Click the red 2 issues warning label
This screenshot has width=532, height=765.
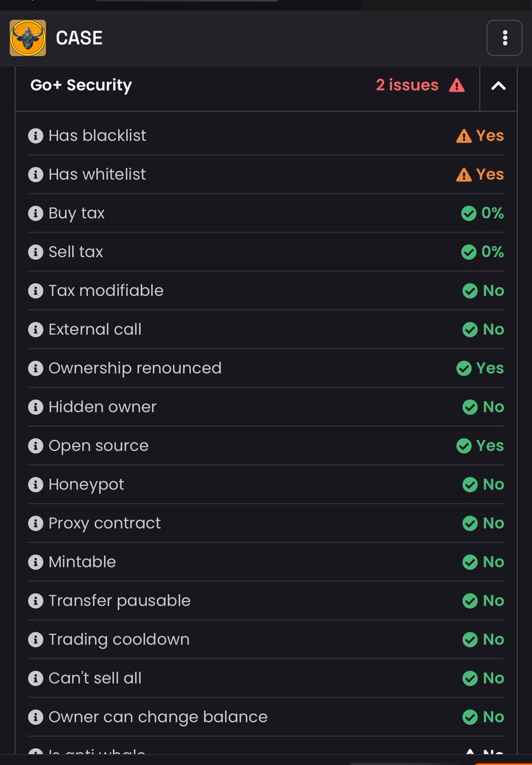click(x=420, y=85)
